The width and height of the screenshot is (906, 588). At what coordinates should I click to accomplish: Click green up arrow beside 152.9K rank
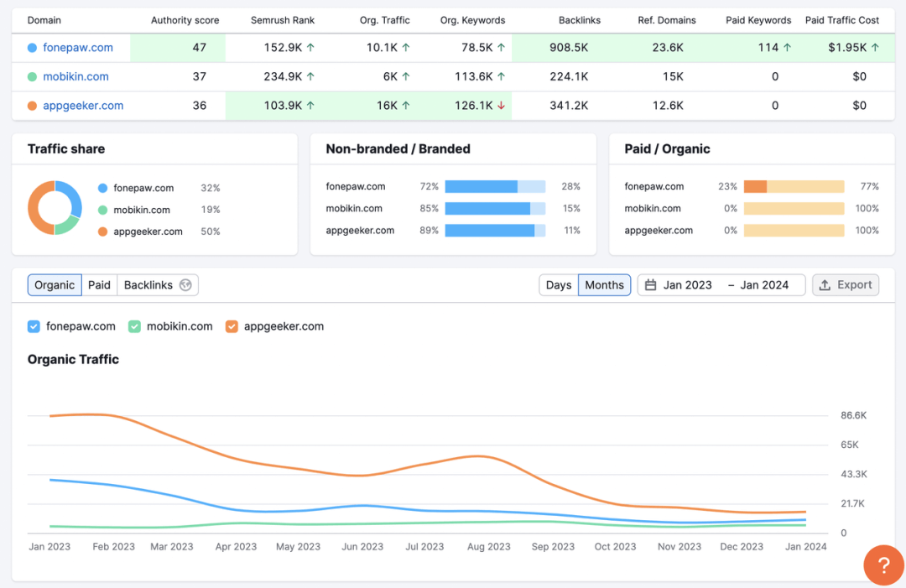(310, 48)
